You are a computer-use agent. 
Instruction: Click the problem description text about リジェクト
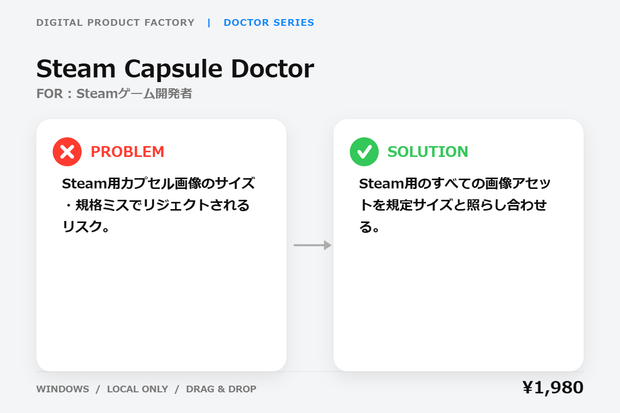[x=158, y=205]
